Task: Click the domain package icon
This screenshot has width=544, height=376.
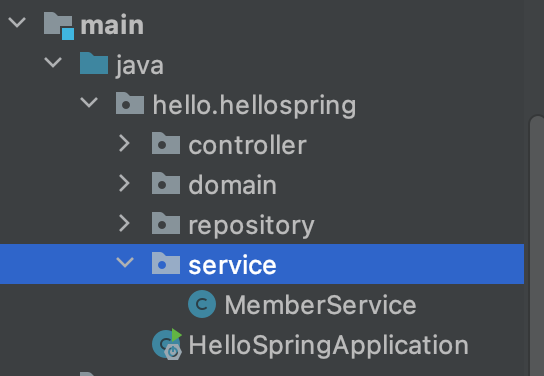Action: tap(166, 183)
